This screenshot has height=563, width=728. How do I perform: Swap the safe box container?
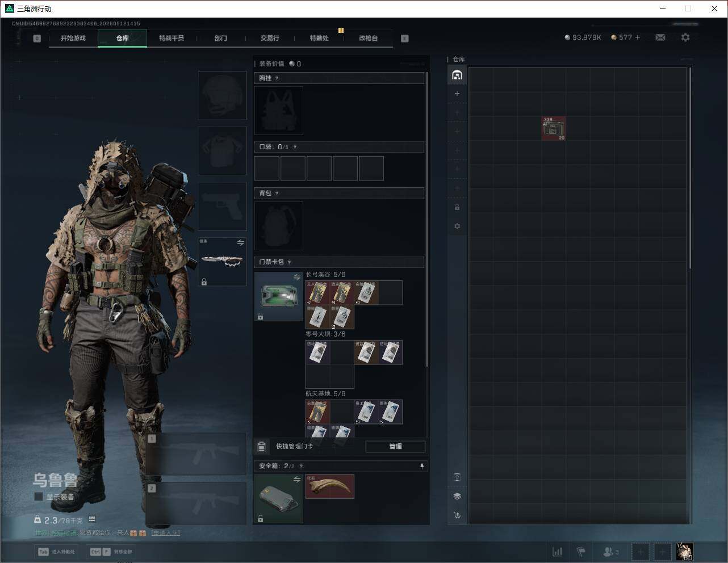[296, 480]
